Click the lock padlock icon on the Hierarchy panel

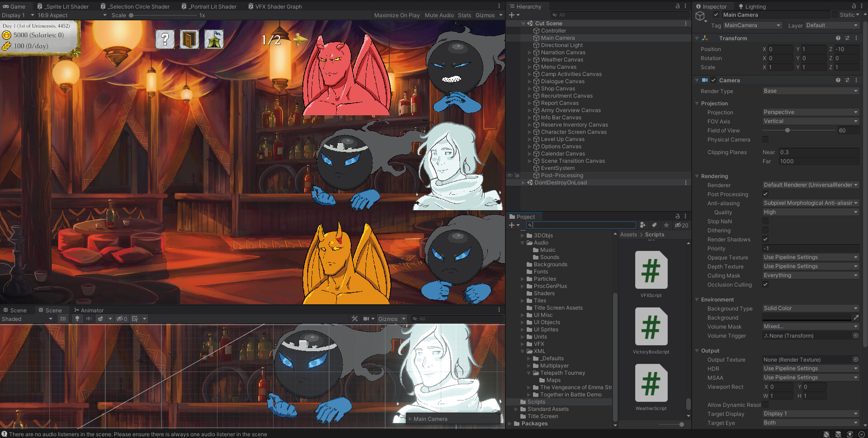point(677,6)
